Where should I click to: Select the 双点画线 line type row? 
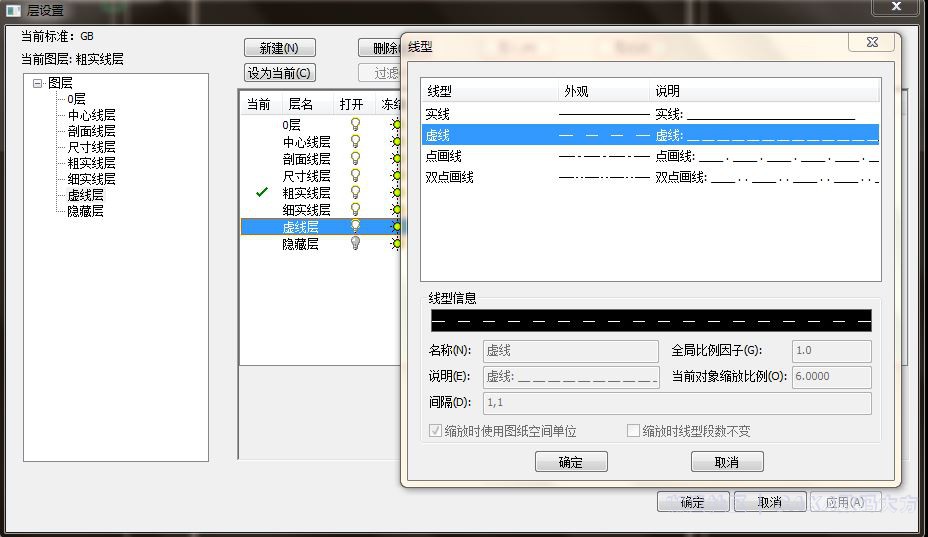[650, 177]
